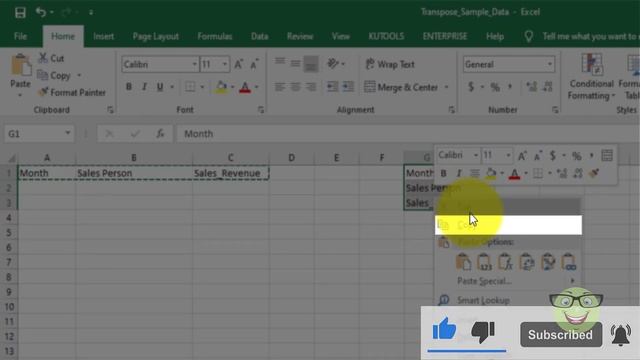
Task: Click the Orientation text angle icon
Action: tap(333, 63)
